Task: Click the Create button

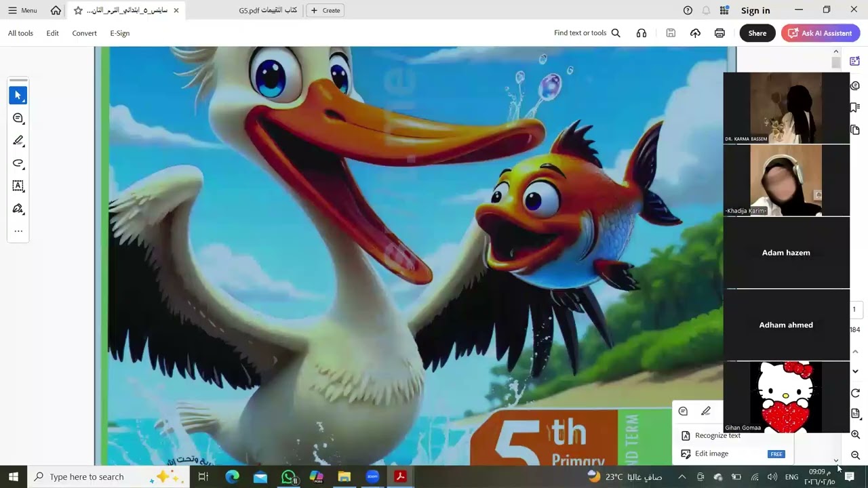Action: pyautogui.click(x=325, y=10)
